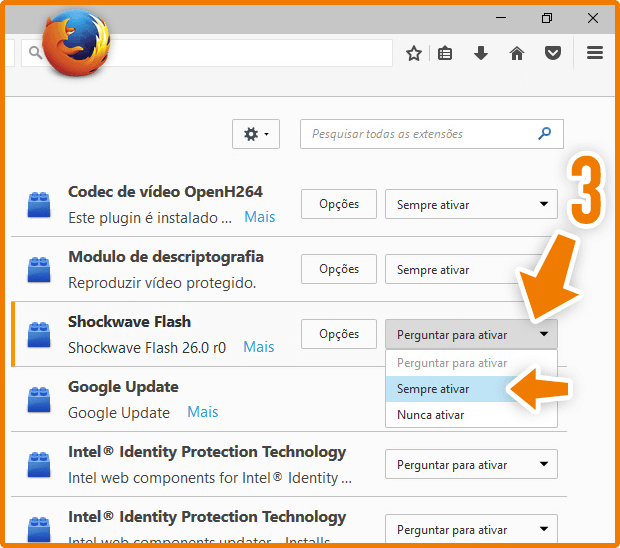The height and width of the screenshot is (548, 620).
Task: Click the Google Update plugin icon
Action: (x=39, y=399)
